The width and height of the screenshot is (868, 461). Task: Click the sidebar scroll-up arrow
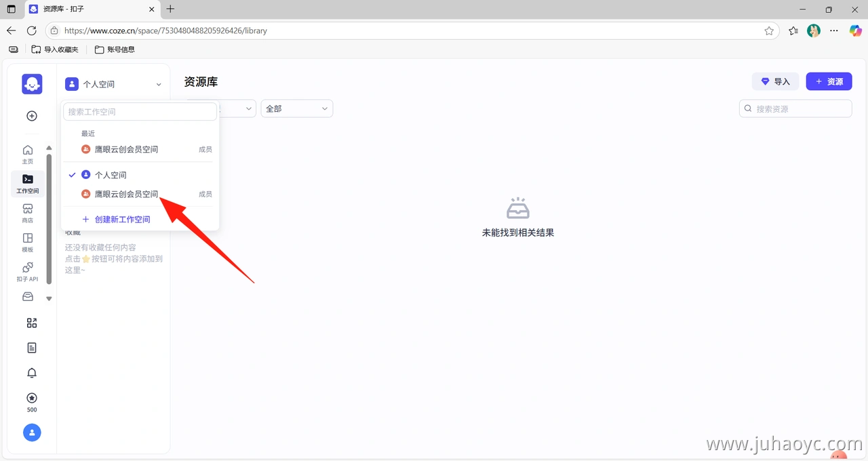(x=49, y=148)
